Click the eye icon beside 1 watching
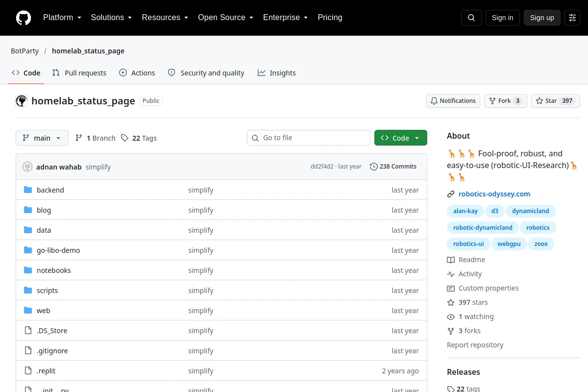 451,317
